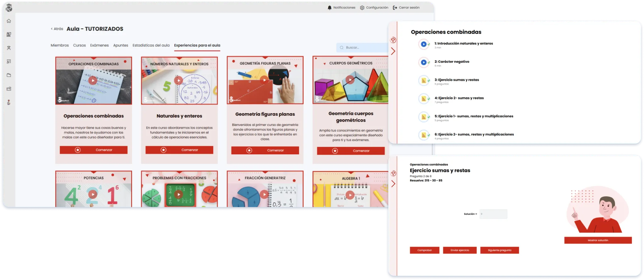
Task: Open Configuración gear icon
Action: [x=362, y=8]
